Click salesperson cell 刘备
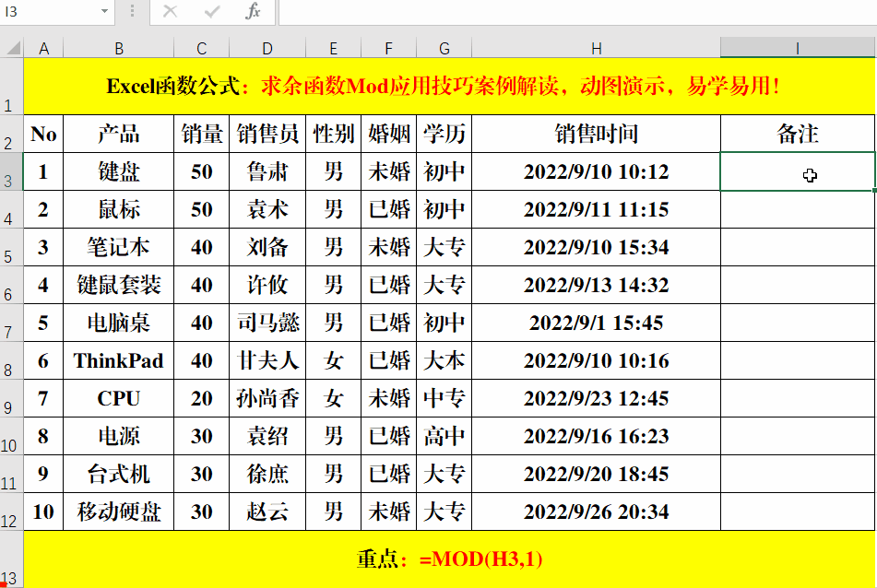This screenshot has width=877, height=588. (x=267, y=247)
